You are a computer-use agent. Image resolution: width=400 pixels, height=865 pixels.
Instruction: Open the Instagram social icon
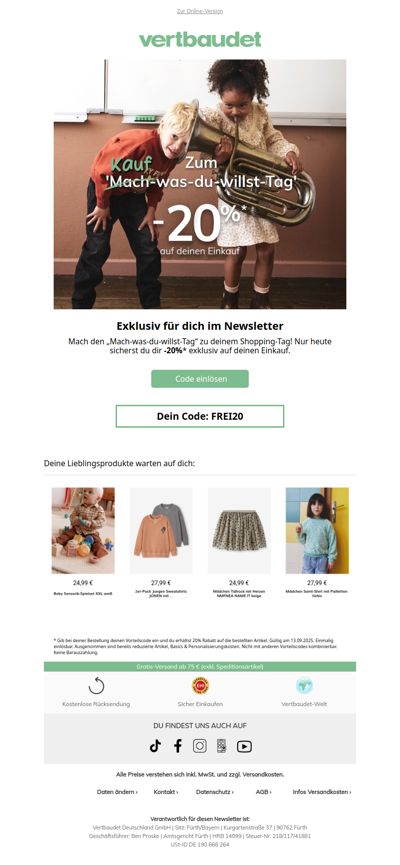200,746
